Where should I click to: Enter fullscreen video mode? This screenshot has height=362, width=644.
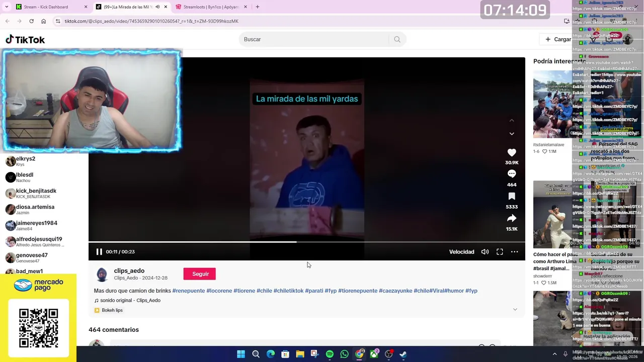(500, 252)
